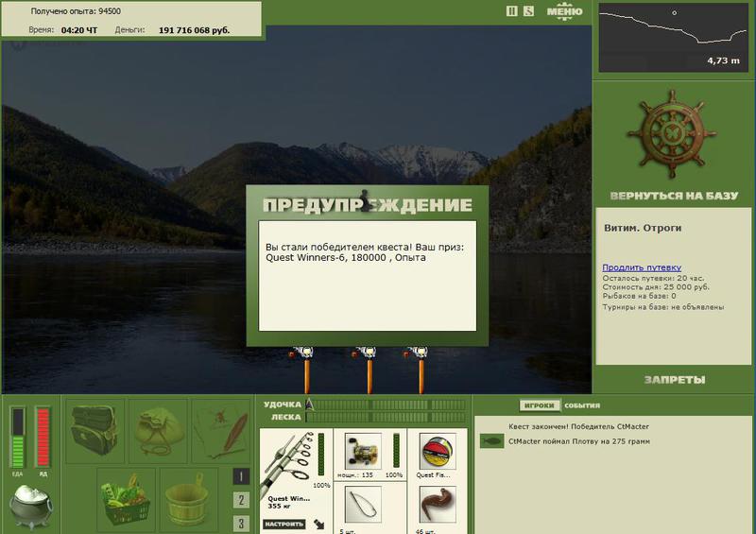Screen dimensions: 756x534
Task: Click the green ЕДА food bar
Action: tap(18, 438)
